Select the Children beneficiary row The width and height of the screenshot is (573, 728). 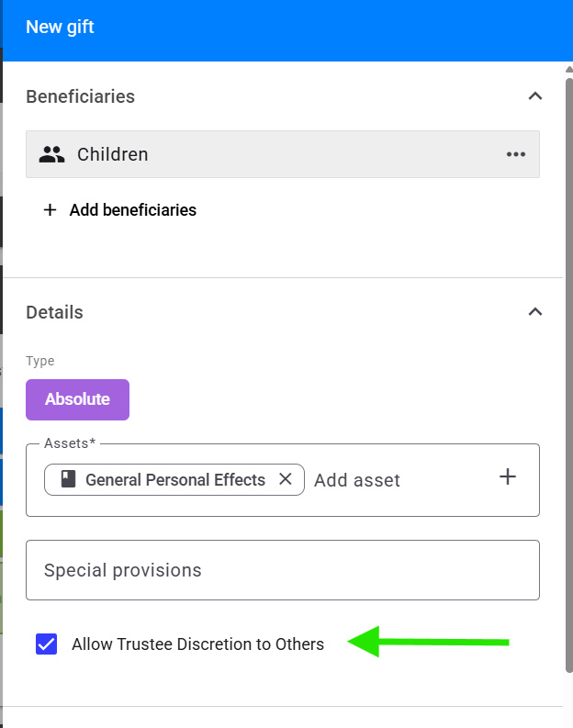pyautogui.click(x=283, y=154)
